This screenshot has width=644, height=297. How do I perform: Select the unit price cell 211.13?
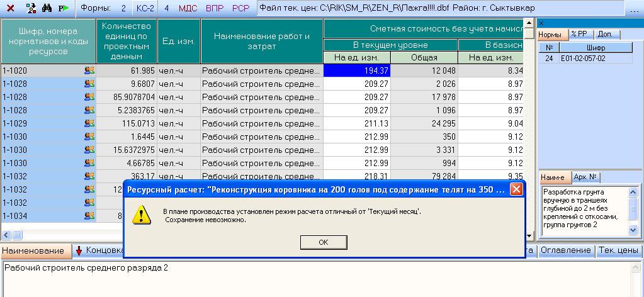click(357, 123)
